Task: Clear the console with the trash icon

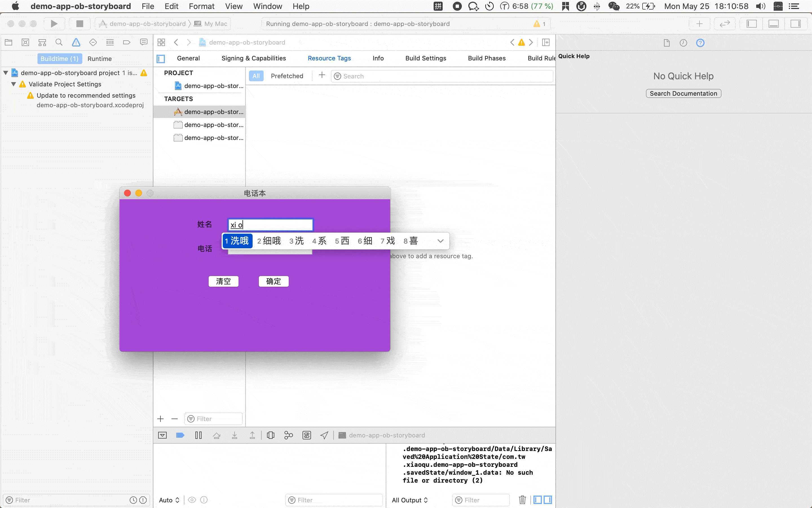Action: 522,500
